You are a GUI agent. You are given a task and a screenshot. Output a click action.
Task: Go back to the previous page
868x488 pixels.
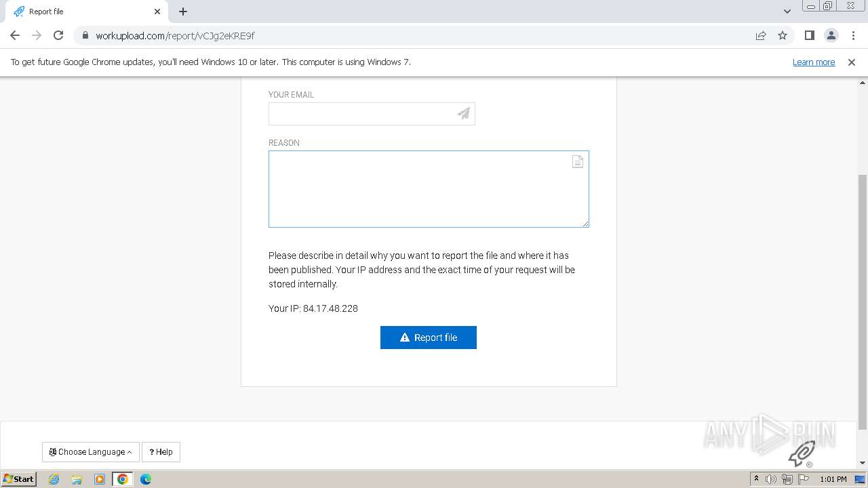click(x=15, y=35)
